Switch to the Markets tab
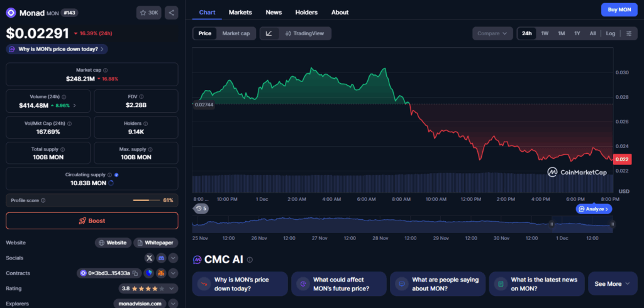The image size is (644, 308). click(240, 12)
